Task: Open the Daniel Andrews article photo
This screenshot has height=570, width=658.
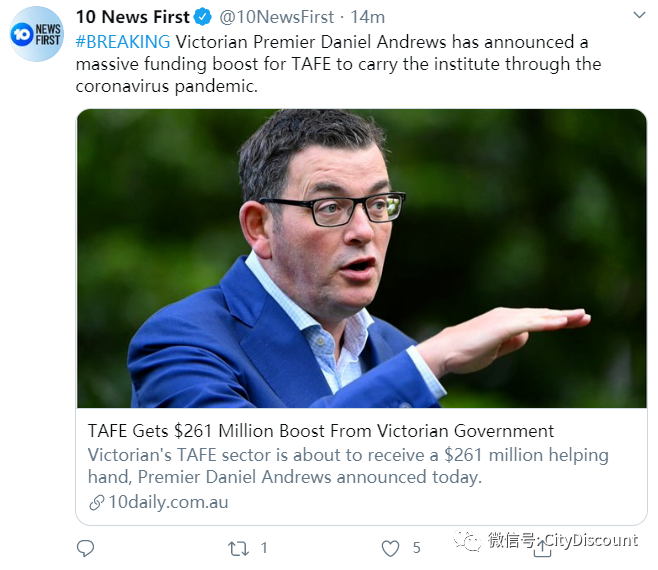Action: (361, 258)
